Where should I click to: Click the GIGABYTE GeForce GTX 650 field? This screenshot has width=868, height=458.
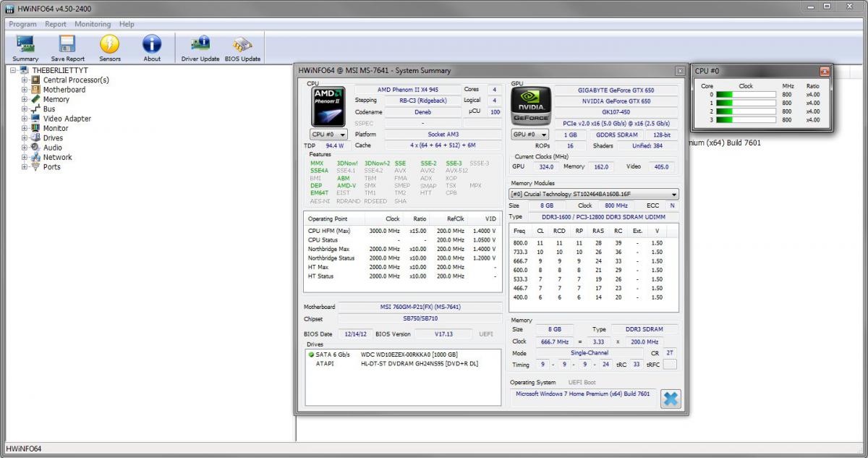[x=616, y=90]
